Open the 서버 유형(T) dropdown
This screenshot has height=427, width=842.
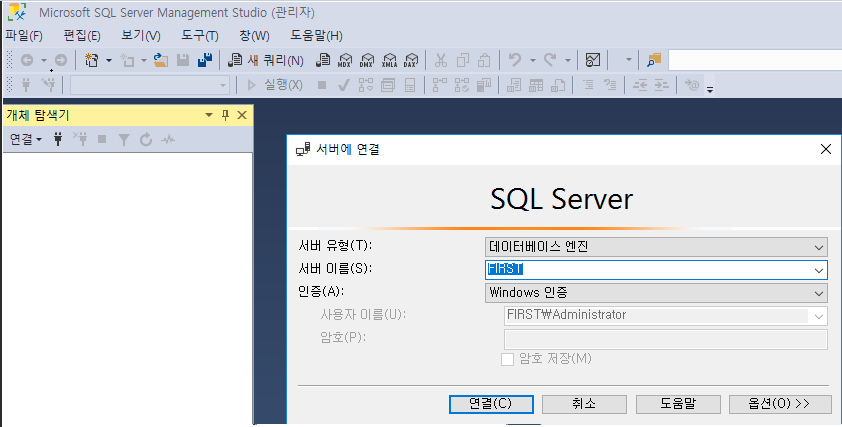[656, 247]
